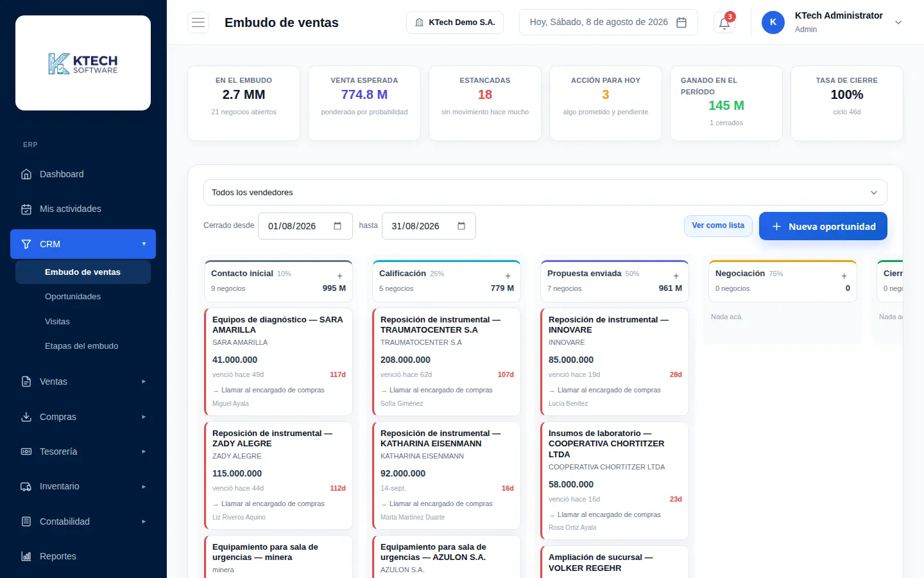Viewport: 924px width, 578px height.
Task: Click the Tesorería cash icon
Action: (x=26, y=451)
